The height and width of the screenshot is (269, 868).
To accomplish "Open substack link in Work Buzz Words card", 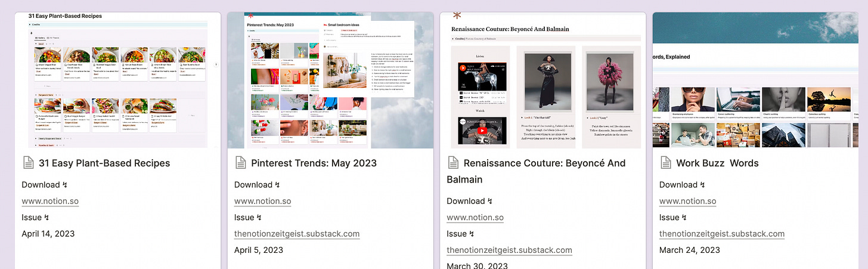I will pos(722,234).
